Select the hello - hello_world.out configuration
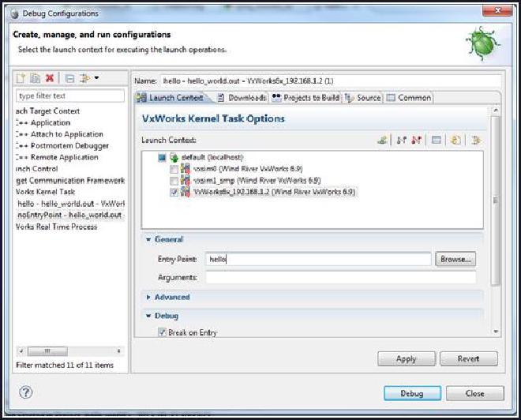 click(71, 204)
